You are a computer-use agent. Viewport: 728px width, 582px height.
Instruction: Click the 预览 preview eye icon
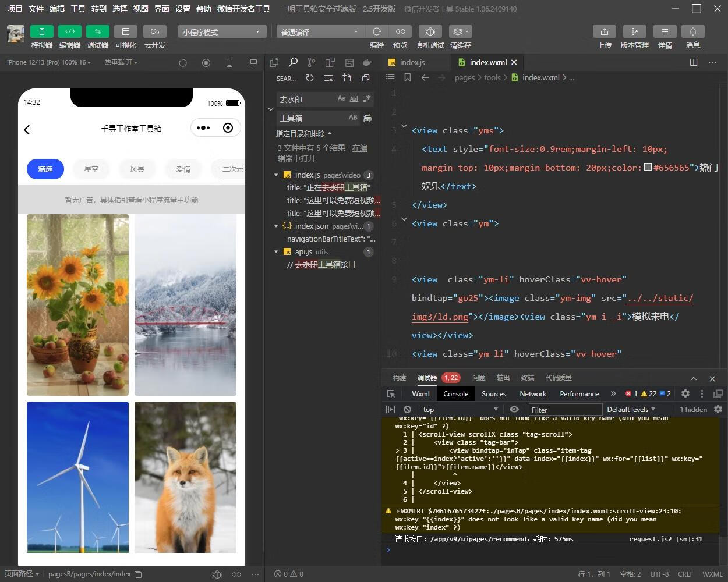point(400,31)
